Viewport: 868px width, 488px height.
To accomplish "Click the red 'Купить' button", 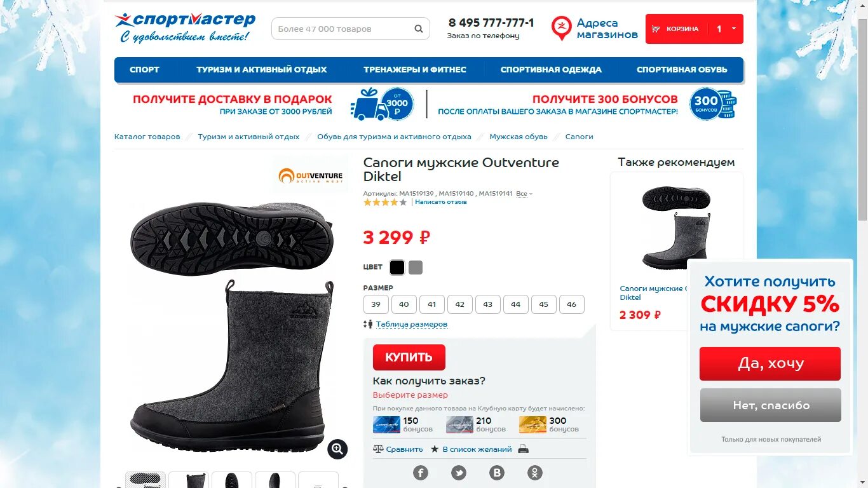I will (409, 357).
